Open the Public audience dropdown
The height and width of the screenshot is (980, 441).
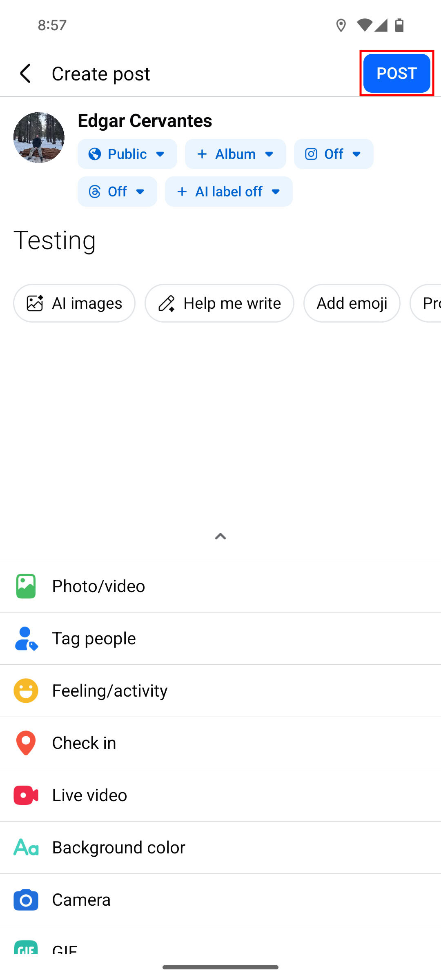click(x=127, y=154)
